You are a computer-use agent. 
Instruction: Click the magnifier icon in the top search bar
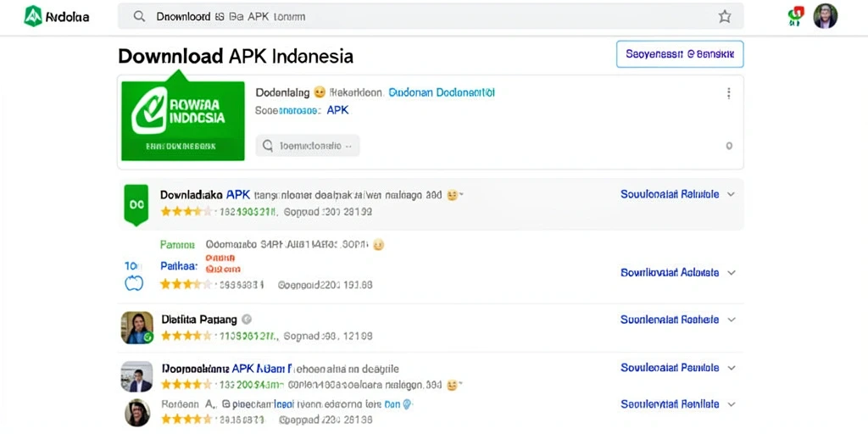point(140,17)
